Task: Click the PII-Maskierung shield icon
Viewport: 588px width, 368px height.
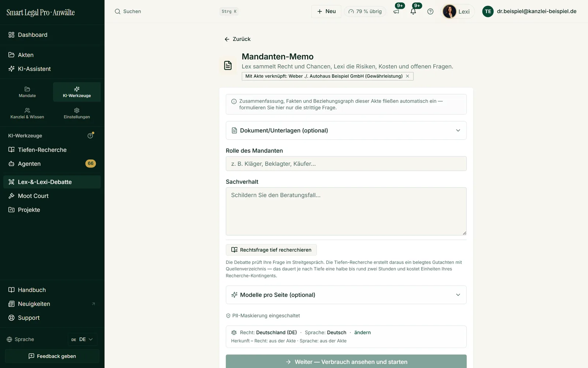Action: (x=228, y=316)
